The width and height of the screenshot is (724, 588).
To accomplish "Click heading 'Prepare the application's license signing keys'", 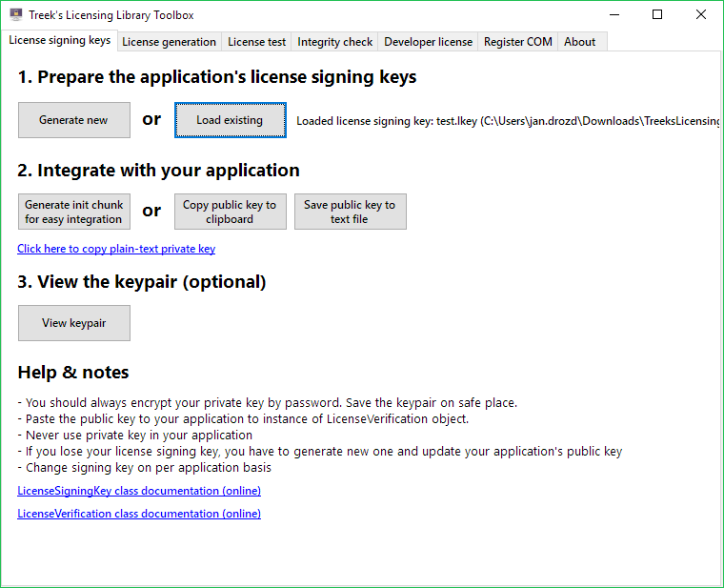I will tap(217, 77).
